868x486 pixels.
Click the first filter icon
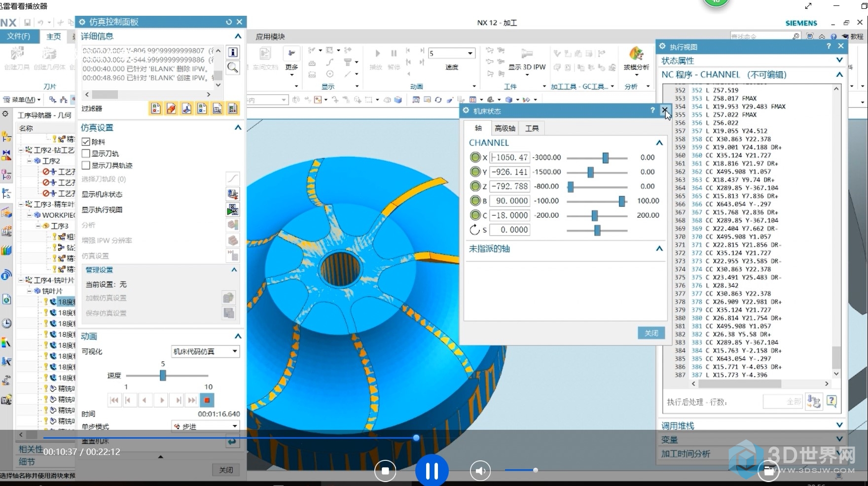(156, 108)
